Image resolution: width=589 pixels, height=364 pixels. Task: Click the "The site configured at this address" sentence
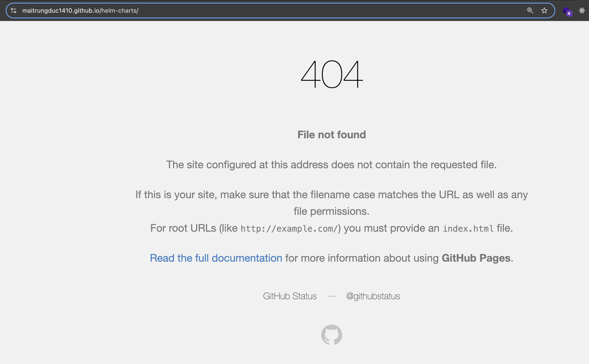click(331, 165)
